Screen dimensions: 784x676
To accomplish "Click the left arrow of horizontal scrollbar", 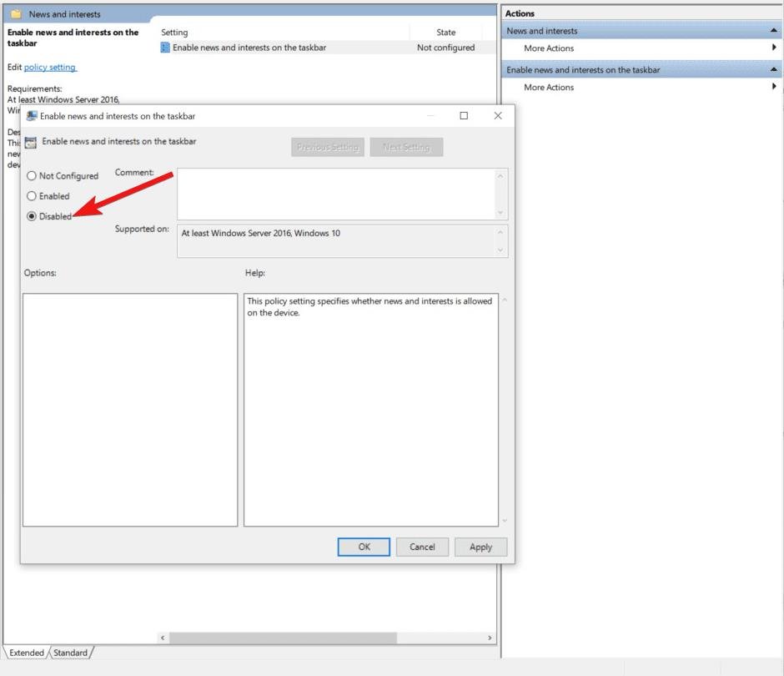I will click(163, 638).
